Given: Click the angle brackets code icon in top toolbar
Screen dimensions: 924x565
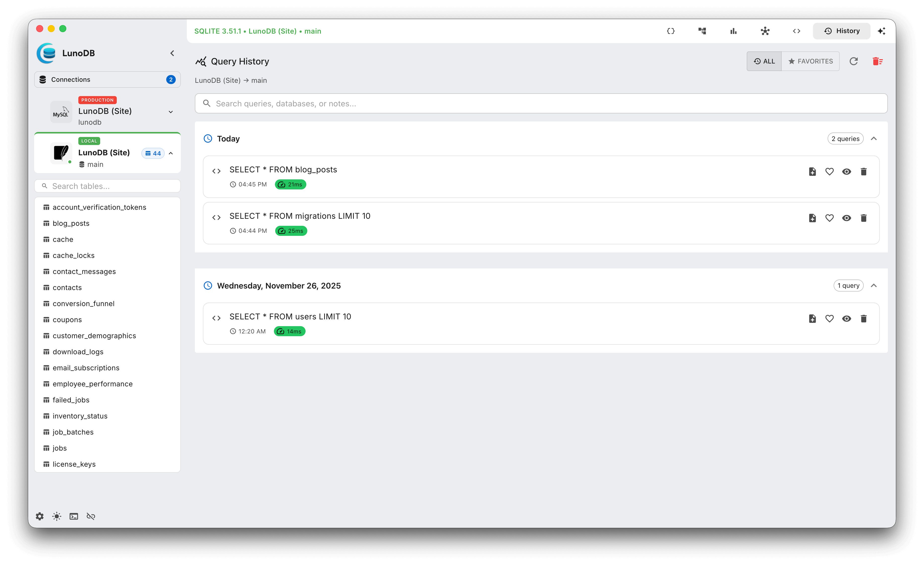Looking at the screenshot, I should pos(796,31).
